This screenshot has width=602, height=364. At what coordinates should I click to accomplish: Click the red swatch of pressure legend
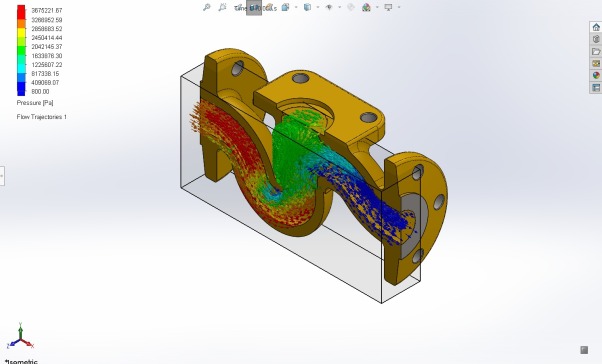pos(21,12)
